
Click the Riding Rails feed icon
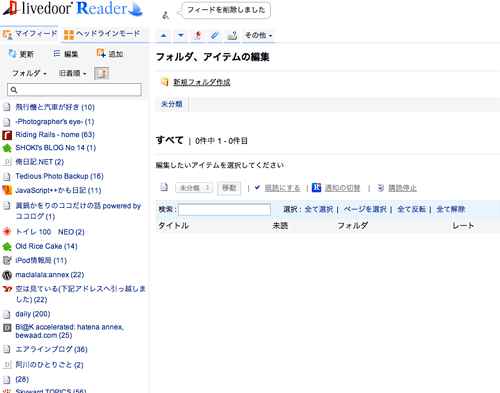point(7,135)
